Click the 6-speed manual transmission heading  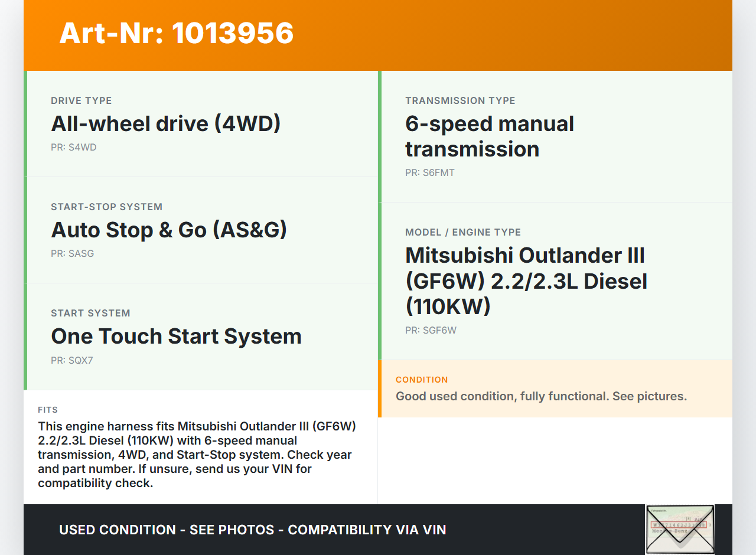489,136
